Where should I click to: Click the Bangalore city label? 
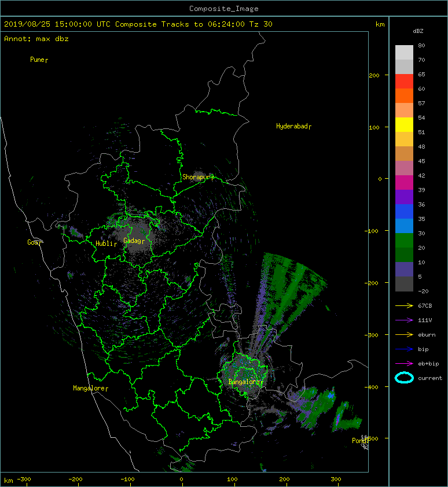[x=245, y=382]
